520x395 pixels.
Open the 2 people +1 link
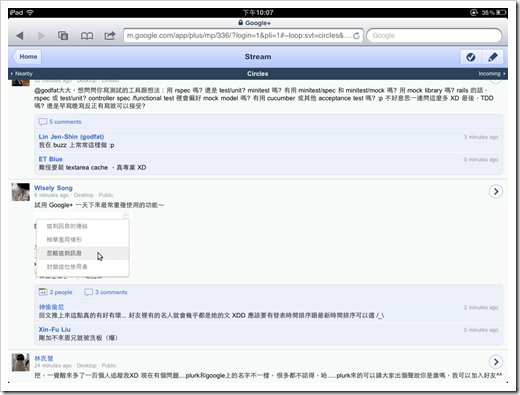point(61,292)
